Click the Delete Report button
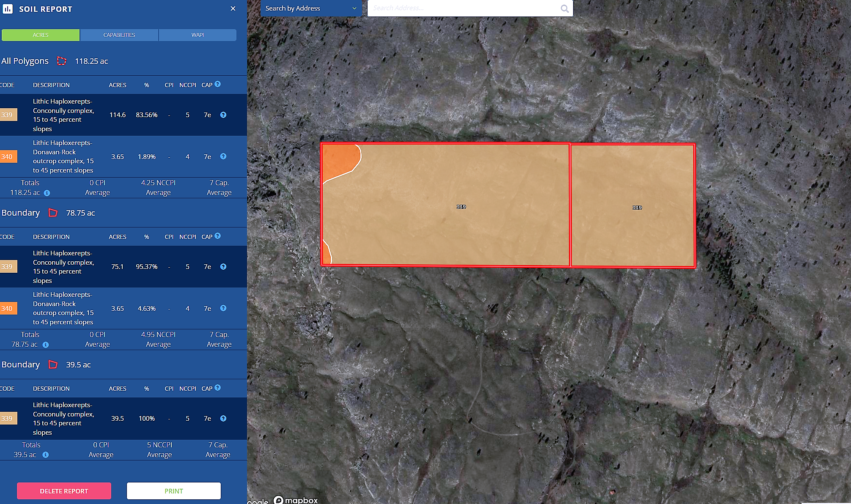Viewport: 851px width, 504px height. pyautogui.click(x=64, y=491)
